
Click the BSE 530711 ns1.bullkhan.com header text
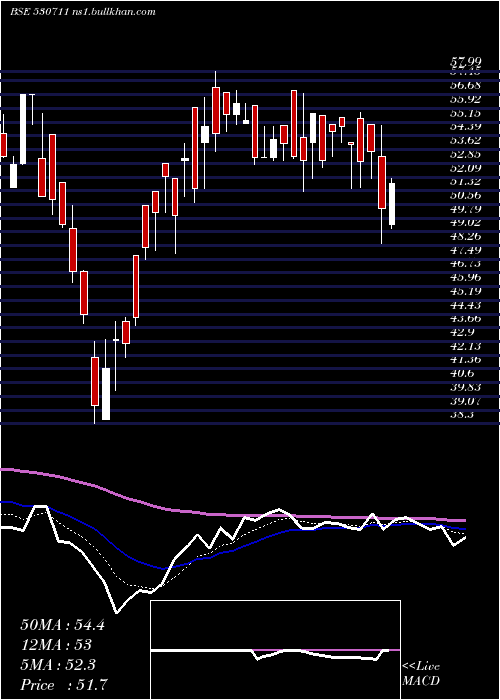(x=83, y=12)
